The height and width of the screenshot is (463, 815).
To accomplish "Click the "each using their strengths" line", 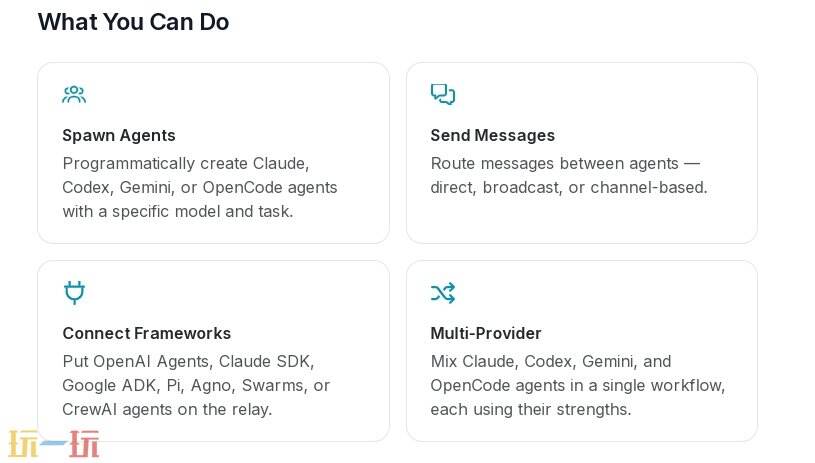I will [530, 409].
